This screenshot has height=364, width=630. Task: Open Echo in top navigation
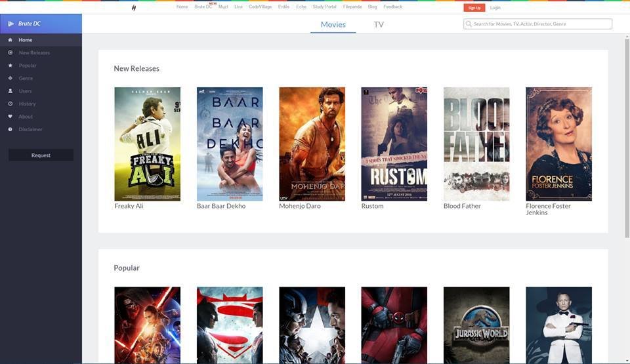(301, 7)
